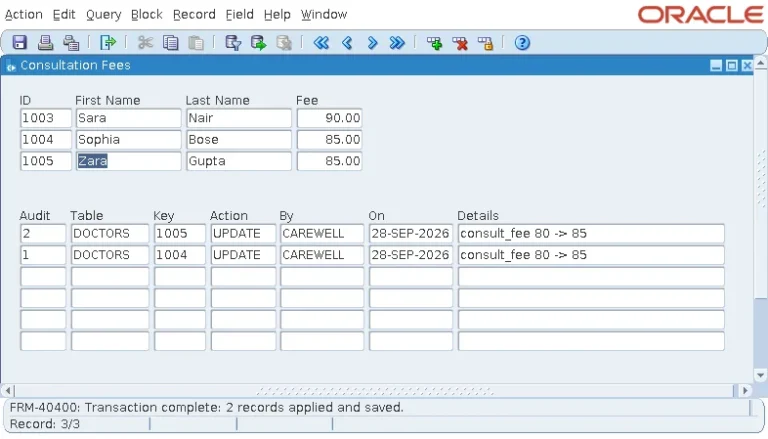768x439 pixels.
Task: Open the Edit menu
Action: [x=64, y=15]
